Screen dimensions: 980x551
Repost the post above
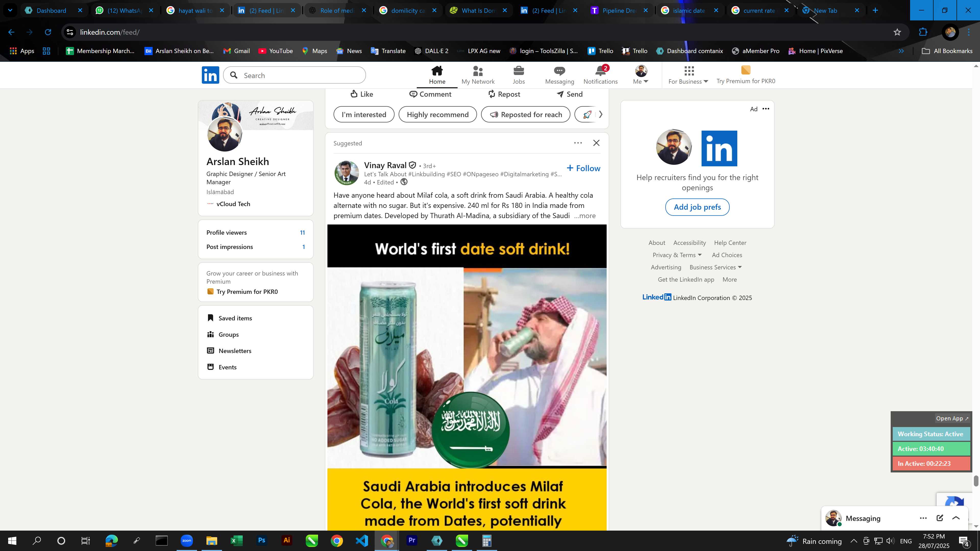[x=504, y=94]
